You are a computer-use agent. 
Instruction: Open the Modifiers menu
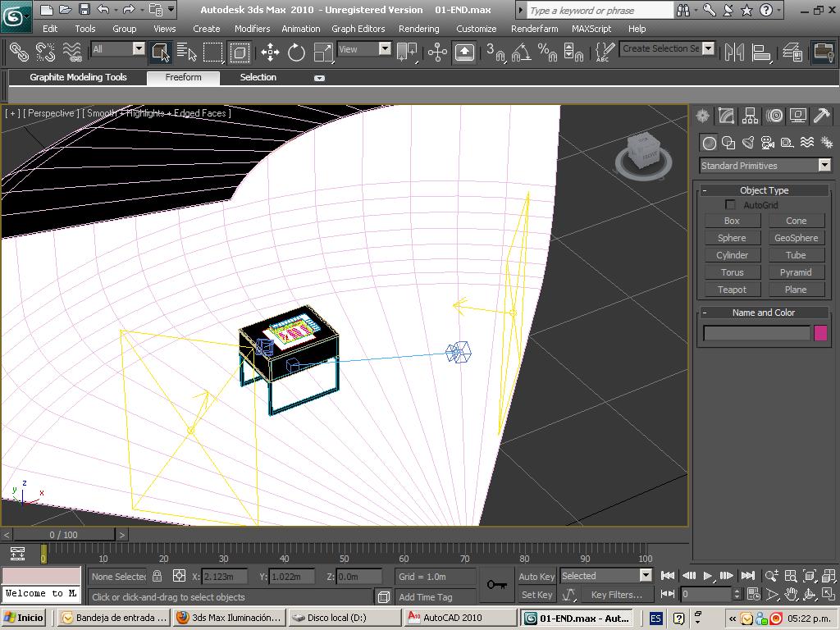tap(252, 29)
